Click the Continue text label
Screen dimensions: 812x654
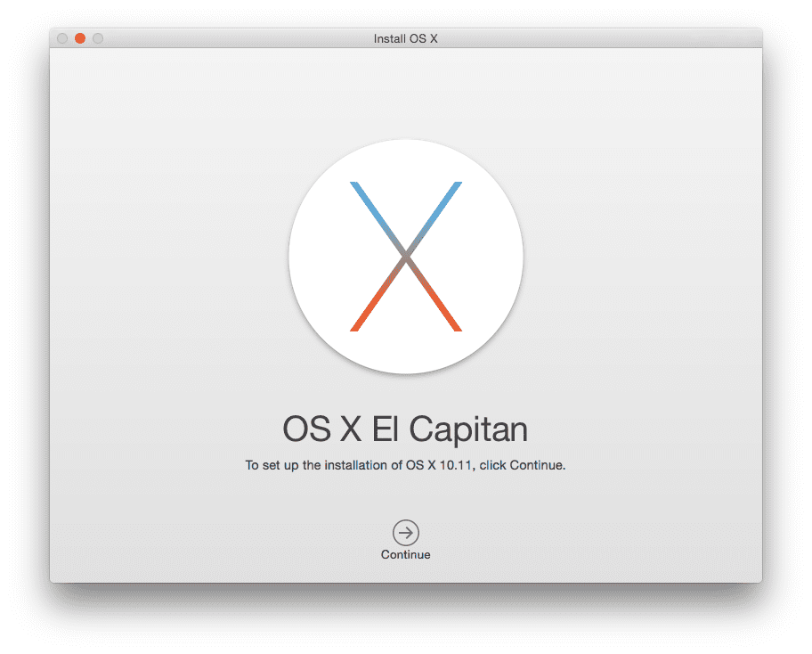tap(405, 554)
